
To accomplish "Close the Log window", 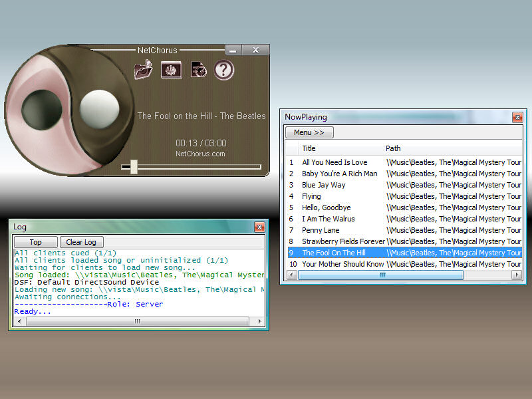I will pyautogui.click(x=259, y=227).
